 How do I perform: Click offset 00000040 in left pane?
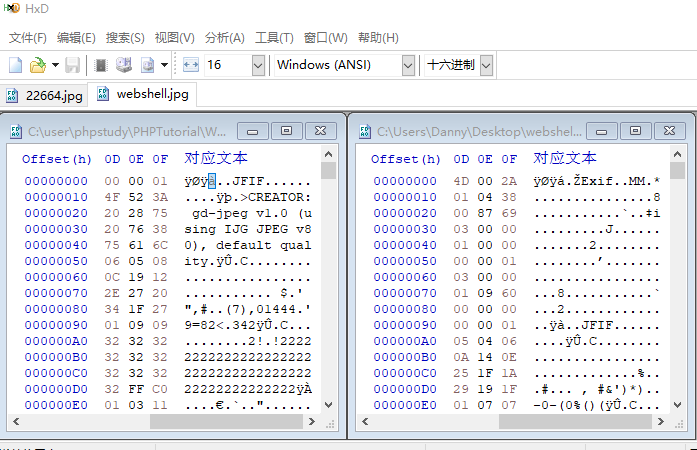point(56,245)
